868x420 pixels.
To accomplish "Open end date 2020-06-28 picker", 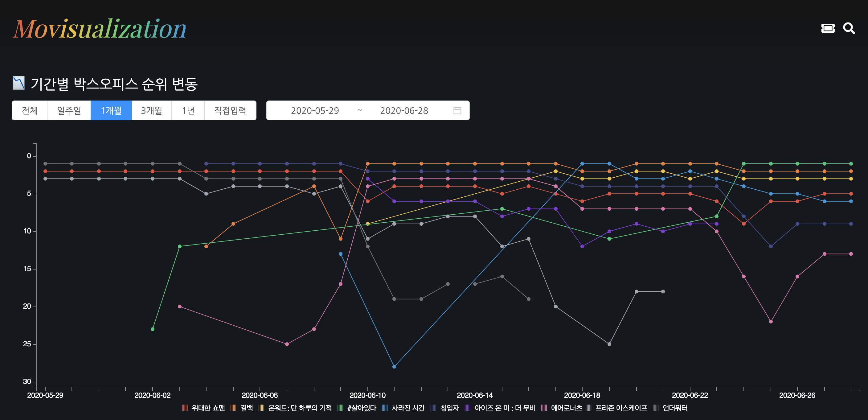I will (x=404, y=111).
